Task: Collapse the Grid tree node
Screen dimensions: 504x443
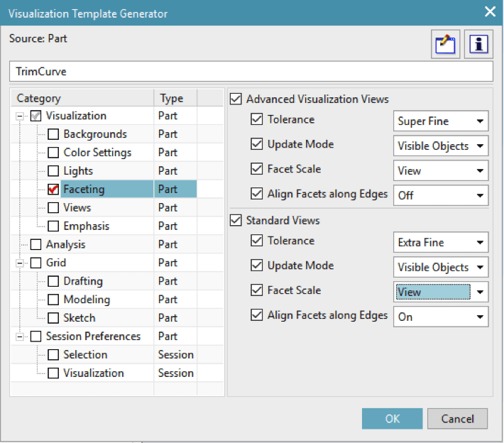Action: 20,263
